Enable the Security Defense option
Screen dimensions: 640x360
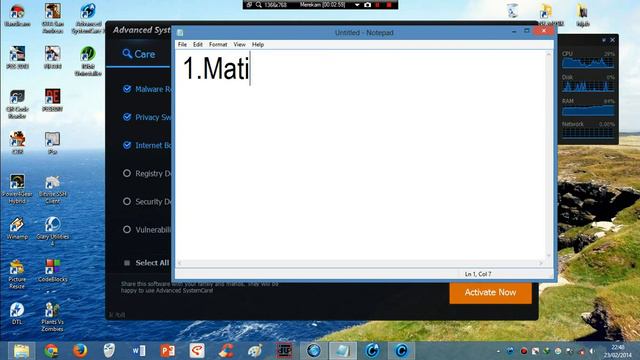[127, 202]
